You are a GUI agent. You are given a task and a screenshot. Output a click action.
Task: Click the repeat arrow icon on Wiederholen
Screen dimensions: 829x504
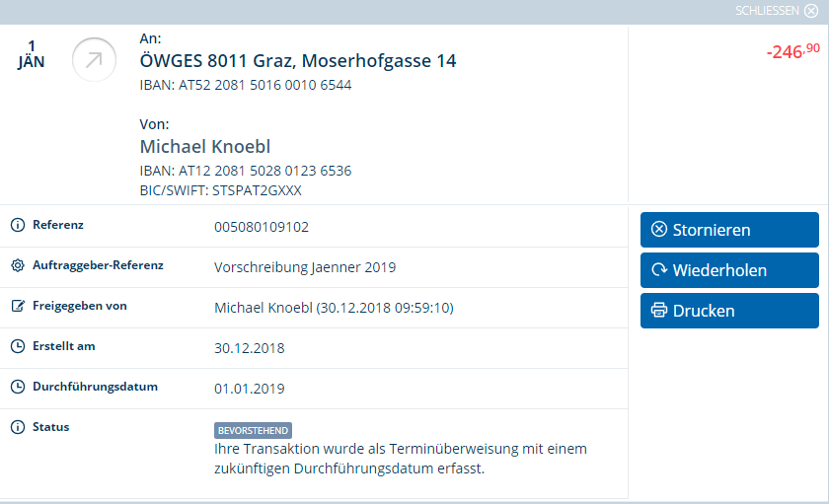659,270
